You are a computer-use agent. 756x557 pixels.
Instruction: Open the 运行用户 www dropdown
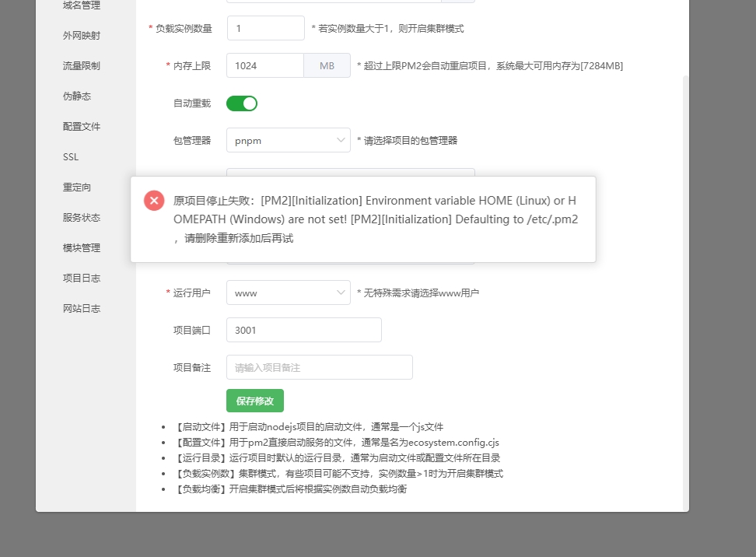tap(289, 293)
